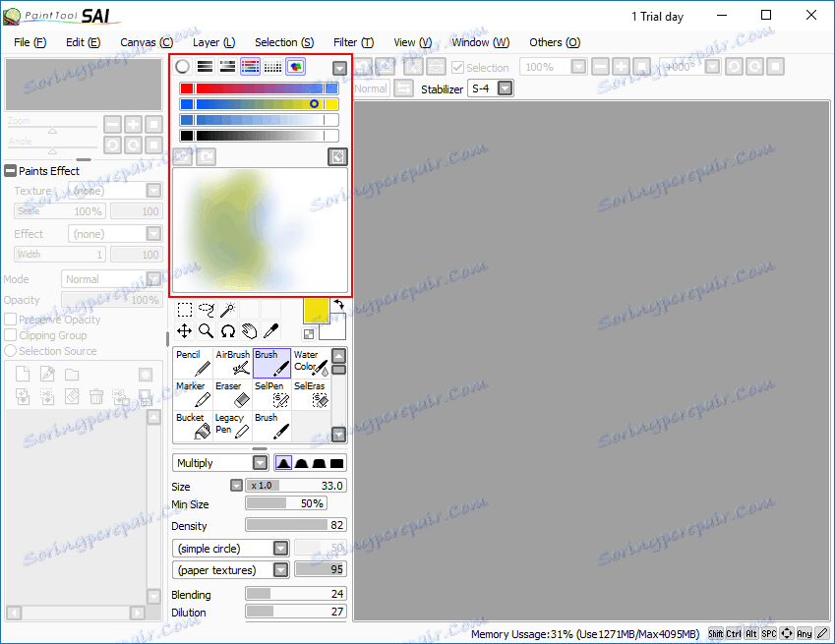This screenshot has width=835, height=644.
Task: Choose the Legacy Pen tool
Action: tap(232, 426)
